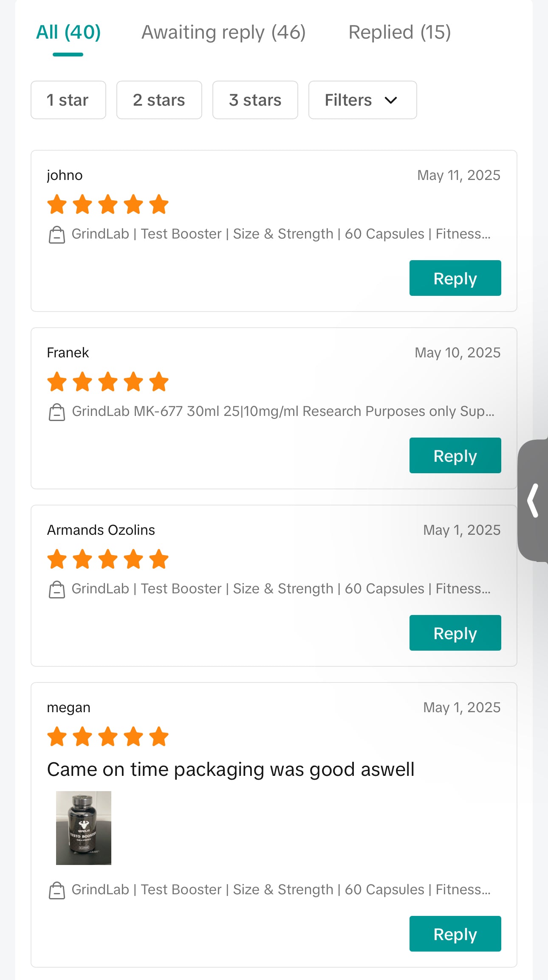This screenshot has height=980, width=548.
Task: Reply to Franek's MK-677 review
Action: click(455, 455)
